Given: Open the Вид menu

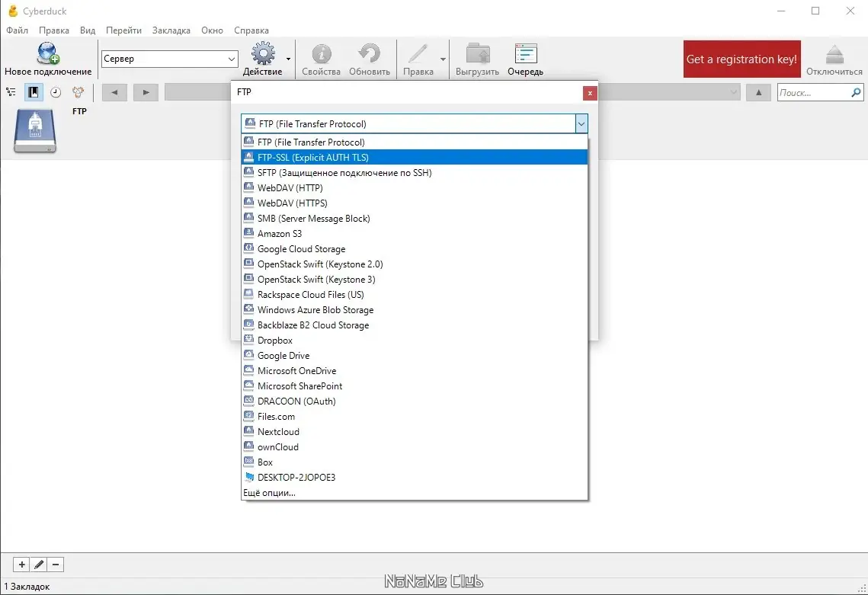Looking at the screenshot, I should 88,30.
